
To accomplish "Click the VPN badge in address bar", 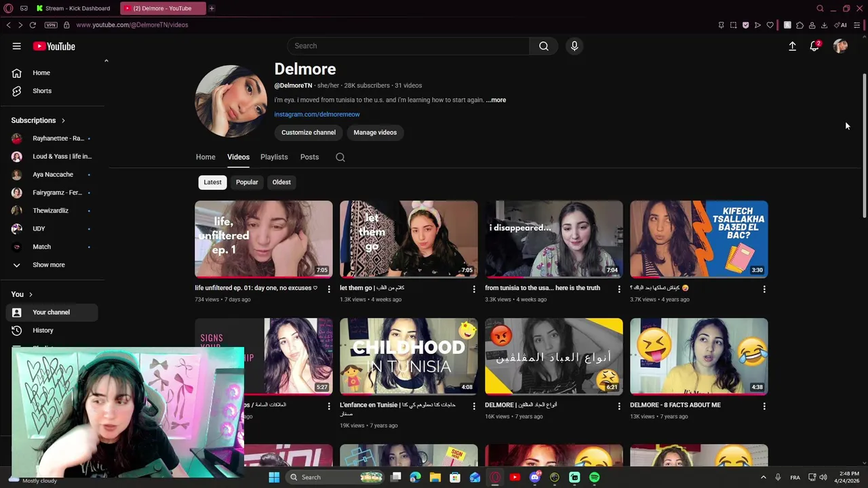I will pyautogui.click(x=51, y=25).
